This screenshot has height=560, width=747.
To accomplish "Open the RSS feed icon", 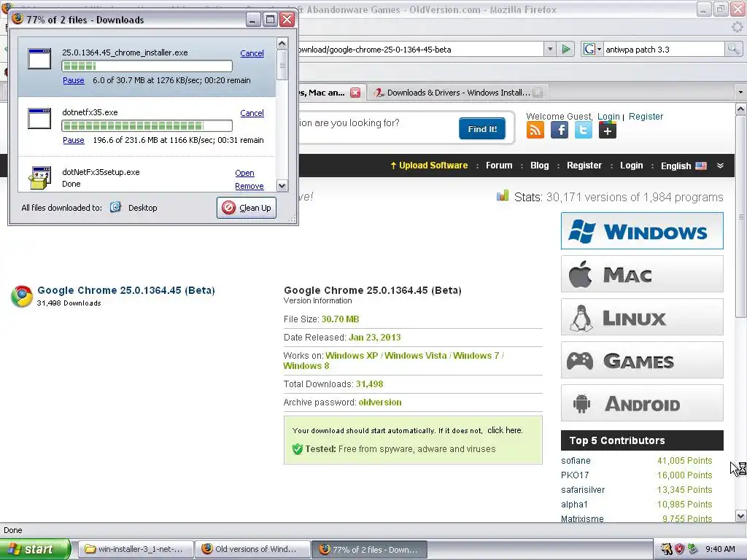I will (x=535, y=130).
